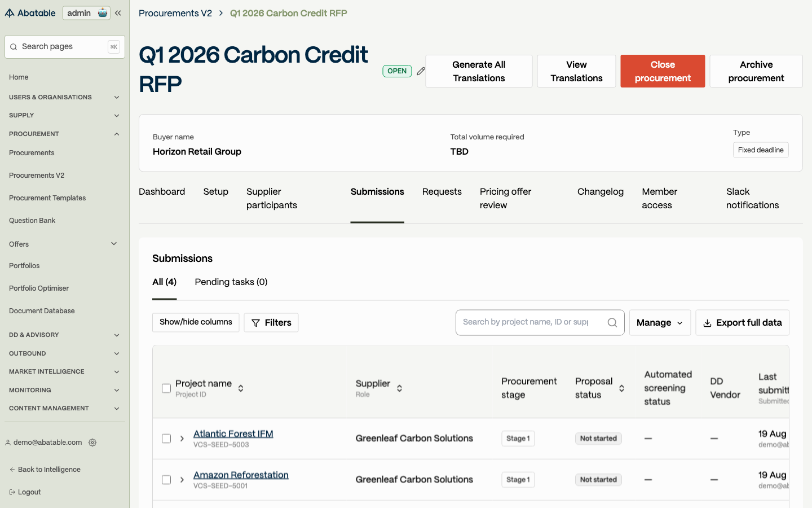
Task: Open the Setup tab
Action: (x=215, y=192)
